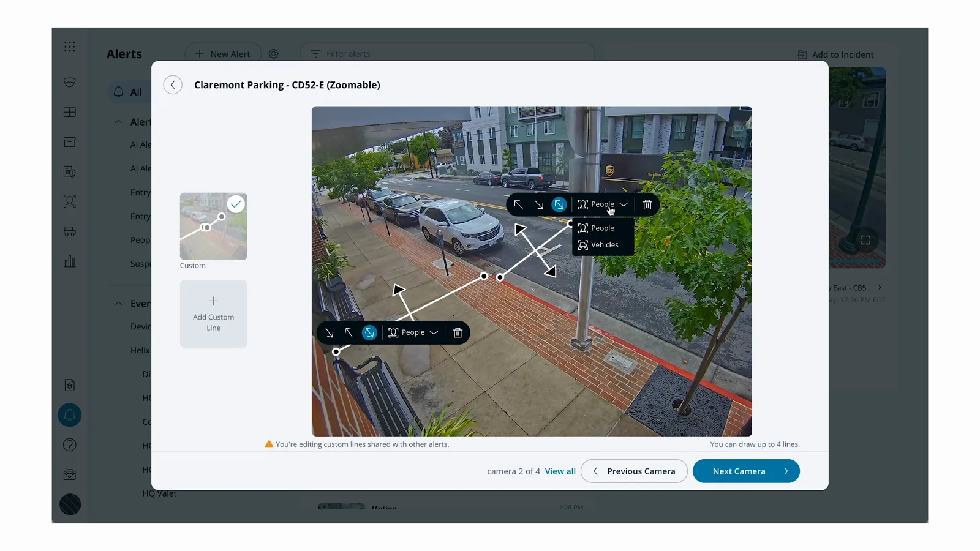This screenshot has width=980, height=551.
Task: Open the people analytics sidebar icon
Action: tap(70, 201)
